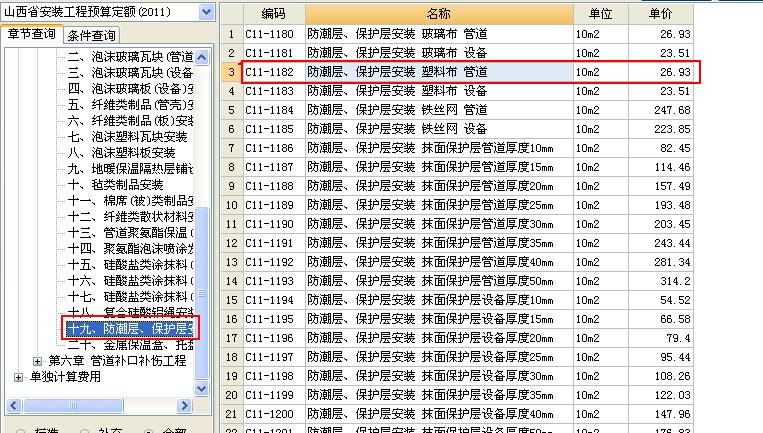Image resolution: width=763 pixels, height=433 pixels.
Task: Click the tree horizontal scrollbar thumb
Action: tap(73, 405)
